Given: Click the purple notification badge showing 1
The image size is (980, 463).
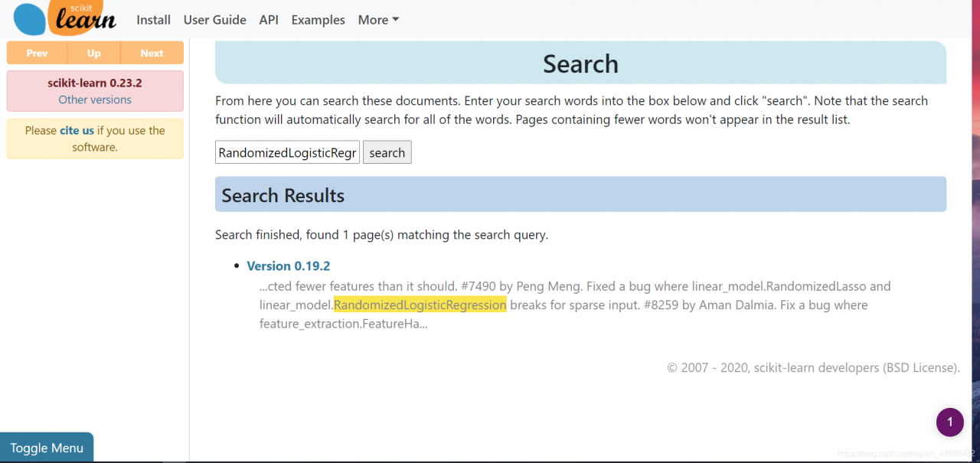Looking at the screenshot, I should [950, 422].
